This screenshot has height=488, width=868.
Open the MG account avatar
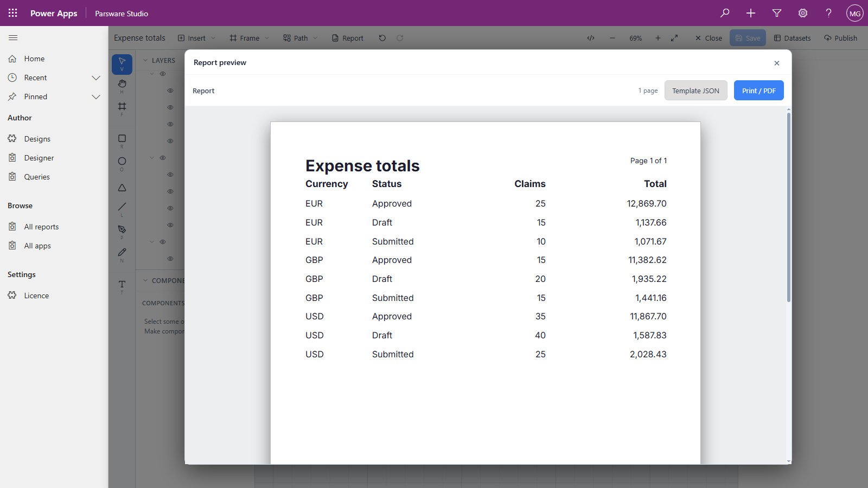click(x=855, y=13)
